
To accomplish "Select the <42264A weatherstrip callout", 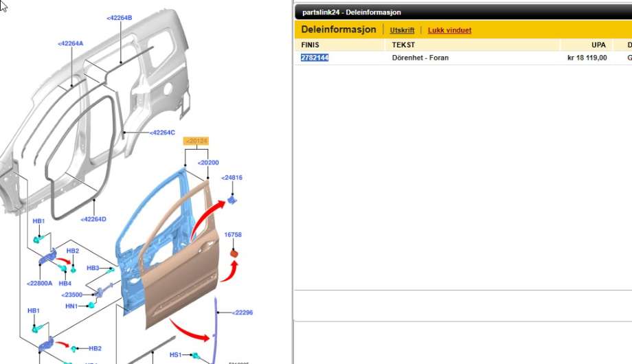I will pyautogui.click(x=71, y=43).
